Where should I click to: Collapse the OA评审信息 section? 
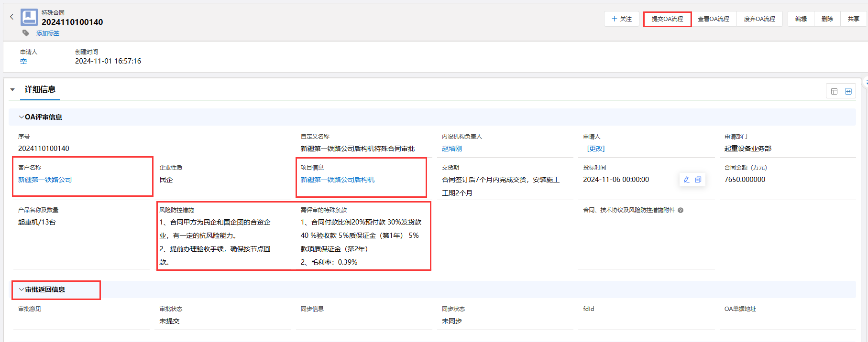[21, 117]
